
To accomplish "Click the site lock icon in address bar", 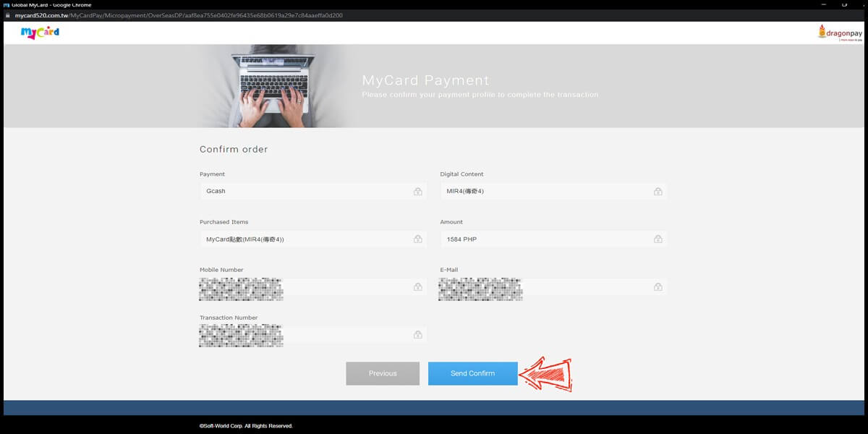I will (7, 15).
